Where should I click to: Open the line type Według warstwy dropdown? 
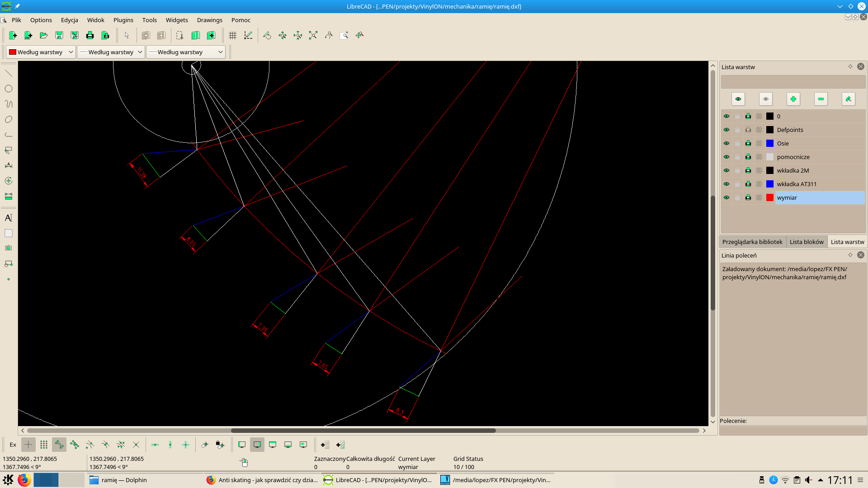[186, 52]
